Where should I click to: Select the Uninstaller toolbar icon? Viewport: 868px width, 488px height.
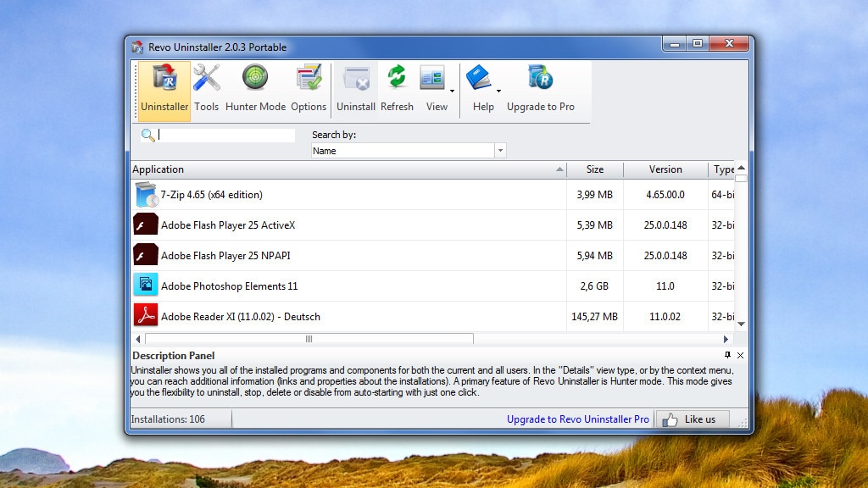pos(164,91)
